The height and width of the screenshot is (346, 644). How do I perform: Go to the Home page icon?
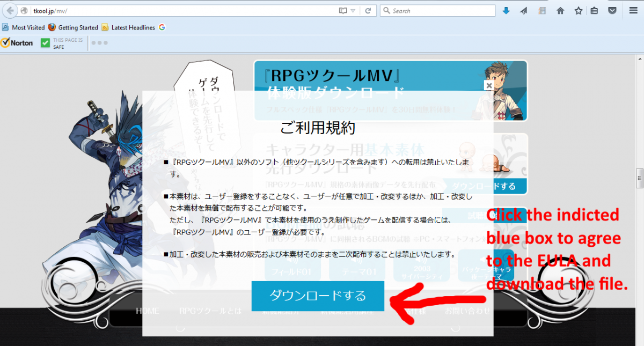pos(560,11)
